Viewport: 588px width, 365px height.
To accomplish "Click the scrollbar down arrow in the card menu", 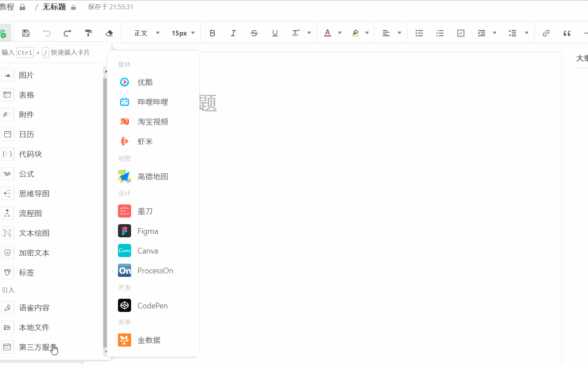I will point(105,352).
